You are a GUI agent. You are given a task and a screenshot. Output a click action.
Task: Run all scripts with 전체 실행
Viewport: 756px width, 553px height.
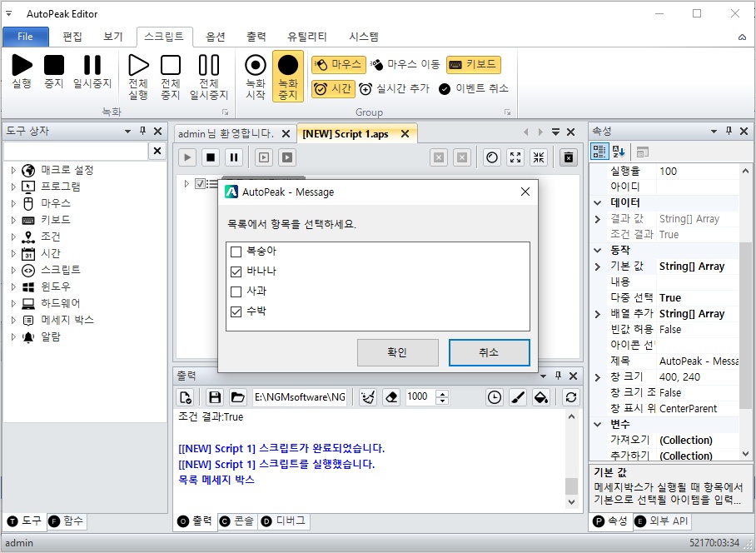click(138, 76)
